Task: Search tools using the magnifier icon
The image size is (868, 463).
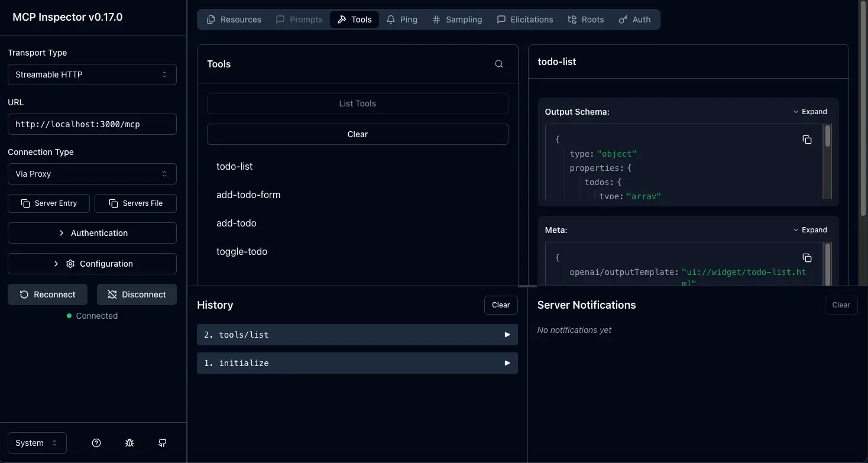Action: (x=499, y=64)
